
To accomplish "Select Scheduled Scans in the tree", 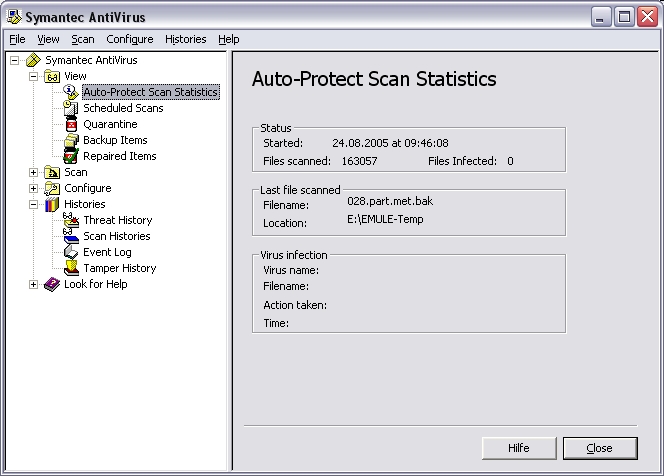I will [123, 108].
